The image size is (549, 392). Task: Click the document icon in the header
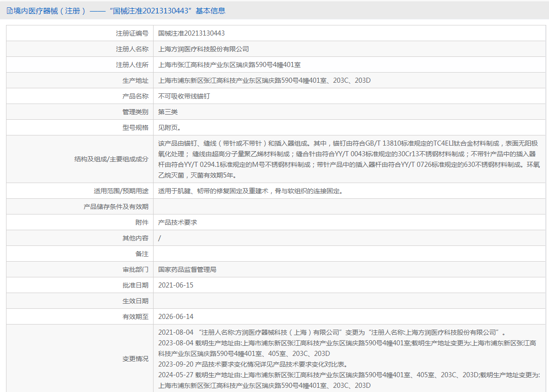pyautogui.click(x=9, y=11)
